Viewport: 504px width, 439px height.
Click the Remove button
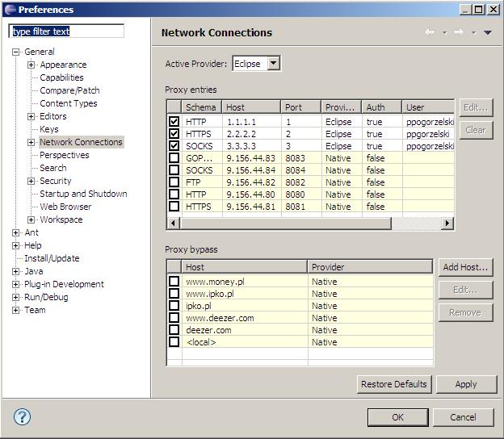tap(465, 312)
